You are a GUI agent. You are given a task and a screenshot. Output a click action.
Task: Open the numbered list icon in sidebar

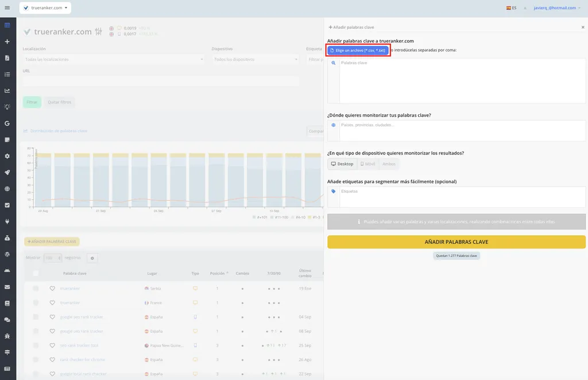point(7,74)
